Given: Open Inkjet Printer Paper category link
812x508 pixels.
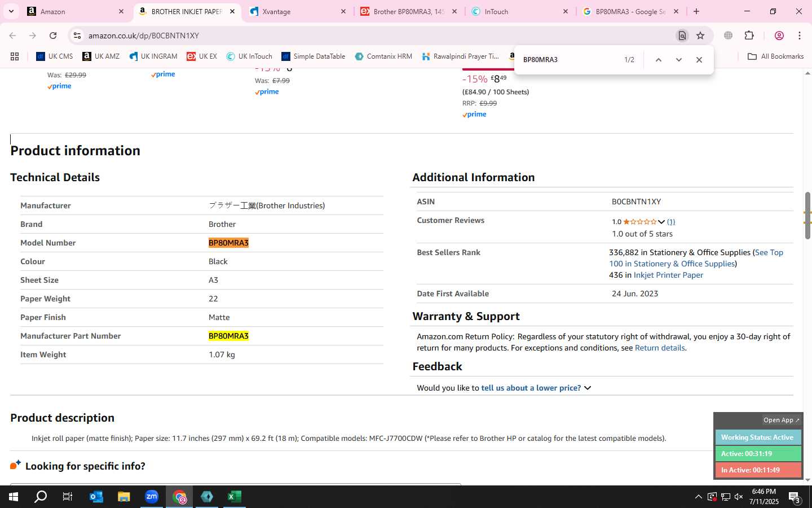Looking at the screenshot, I should (668, 275).
